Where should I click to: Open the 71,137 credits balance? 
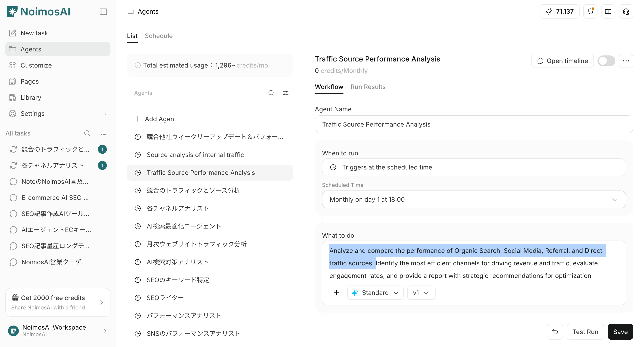pyautogui.click(x=559, y=11)
